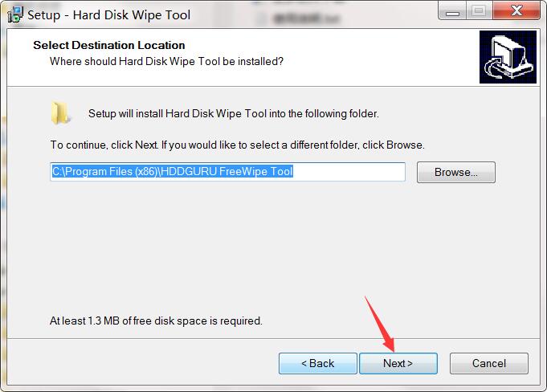Screen dimensions: 547x392
Task: Click the greyed-out maximize button
Action: tap(480, 11)
